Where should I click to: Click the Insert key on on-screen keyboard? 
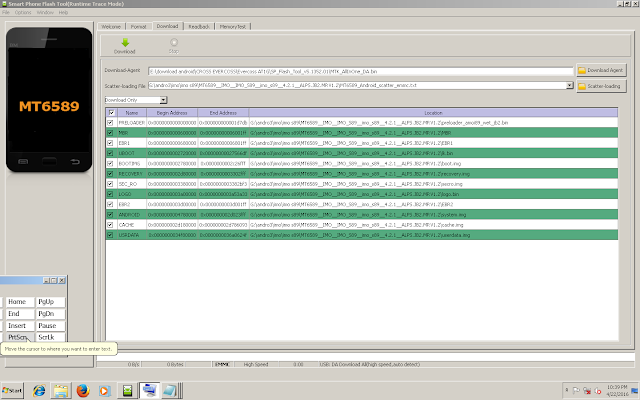(20, 325)
